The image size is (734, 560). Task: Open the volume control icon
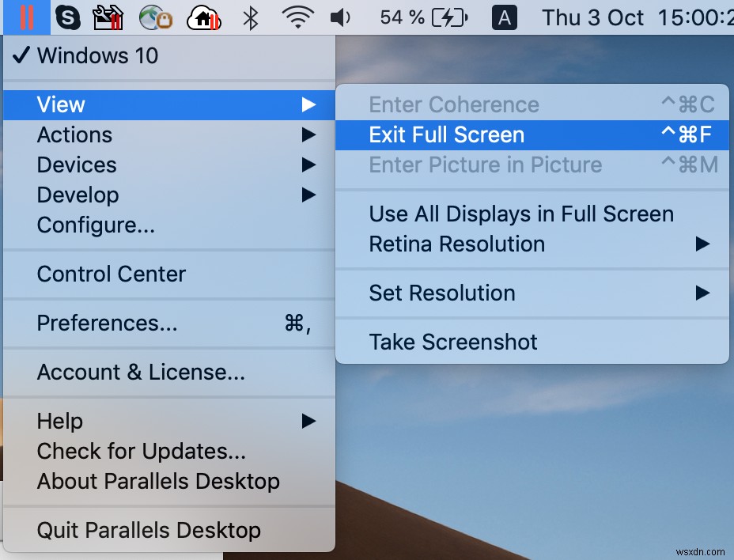point(340,17)
